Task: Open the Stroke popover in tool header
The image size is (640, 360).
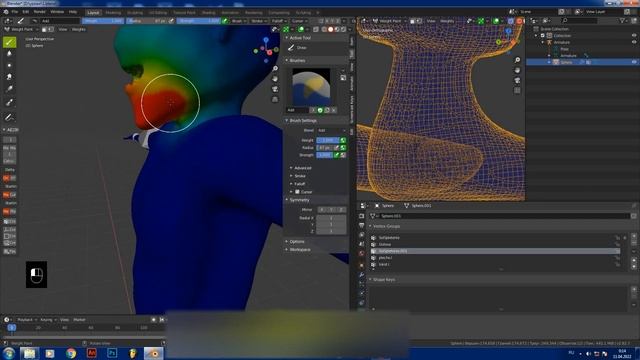Action: point(258,21)
